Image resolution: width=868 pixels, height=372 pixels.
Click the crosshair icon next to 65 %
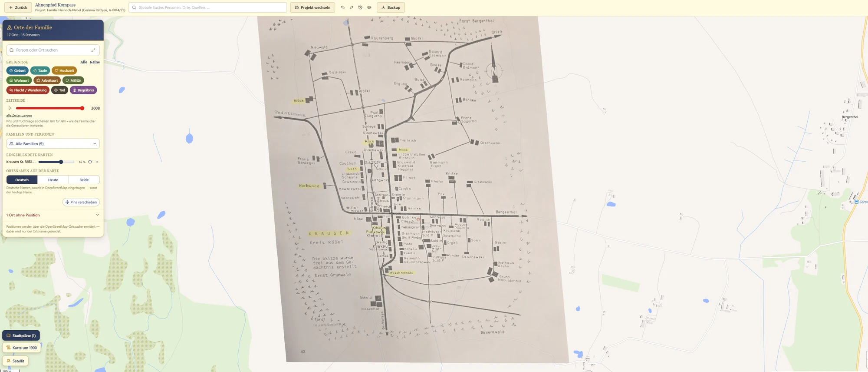(90, 162)
